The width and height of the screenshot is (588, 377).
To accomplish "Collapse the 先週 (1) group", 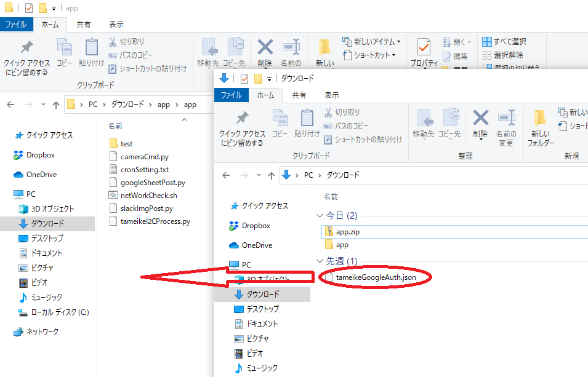I will point(319,261).
